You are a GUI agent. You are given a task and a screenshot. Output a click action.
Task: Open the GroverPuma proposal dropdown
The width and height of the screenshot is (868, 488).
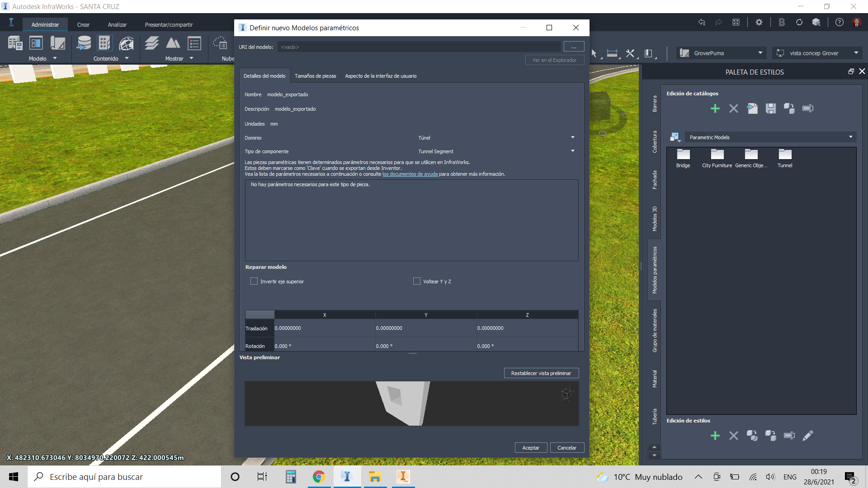click(x=722, y=53)
